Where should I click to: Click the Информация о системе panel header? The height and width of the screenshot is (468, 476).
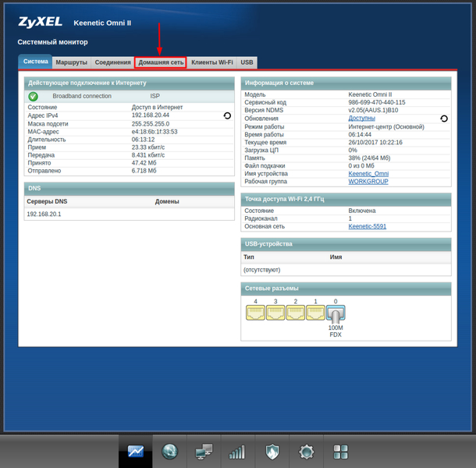tap(346, 83)
